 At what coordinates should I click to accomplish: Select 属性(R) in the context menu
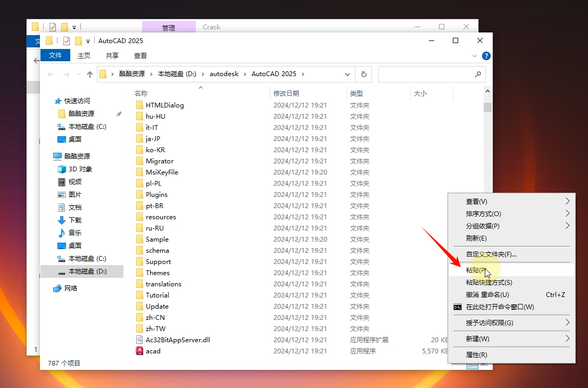coord(476,354)
